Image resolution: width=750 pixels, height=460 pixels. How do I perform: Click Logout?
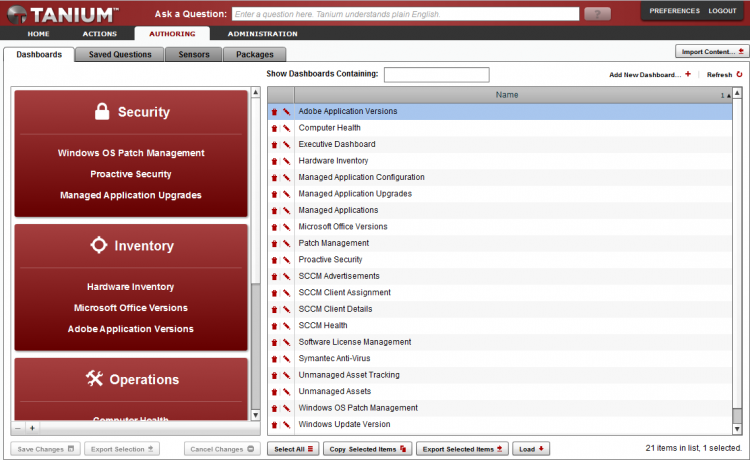(722, 11)
